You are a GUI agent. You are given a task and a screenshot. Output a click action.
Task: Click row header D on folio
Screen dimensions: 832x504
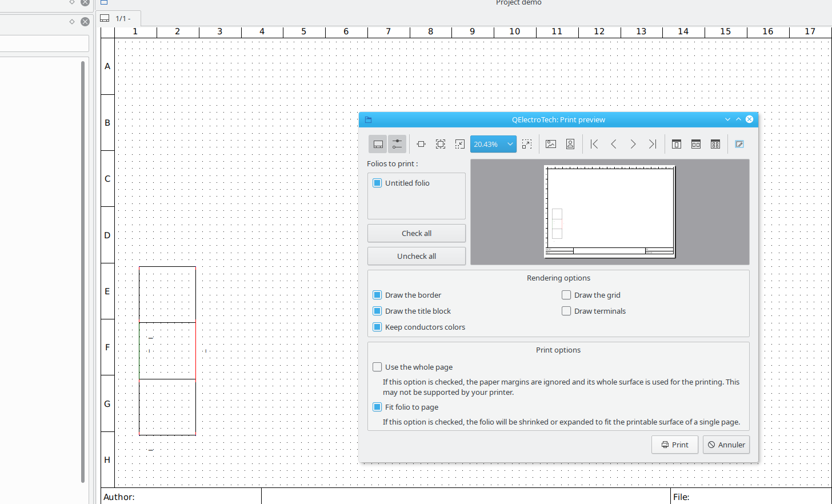(x=107, y=235)
